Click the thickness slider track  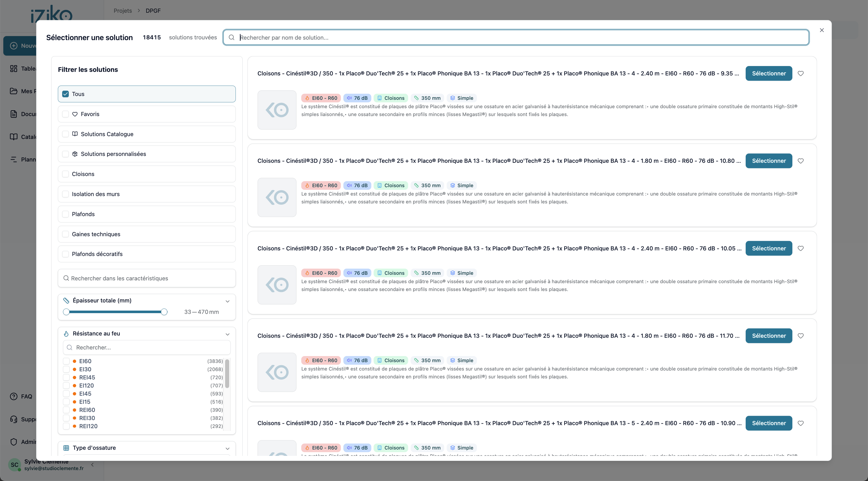click(115, 312)
